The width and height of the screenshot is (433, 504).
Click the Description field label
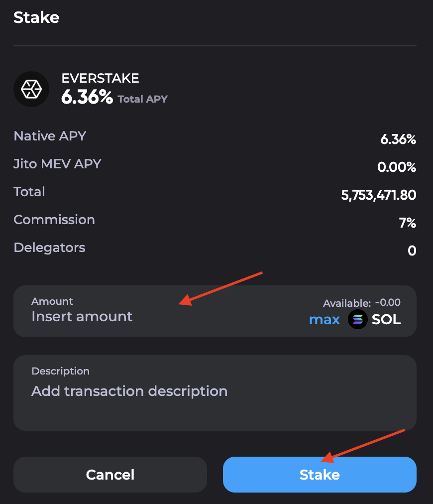coord(60,371)
